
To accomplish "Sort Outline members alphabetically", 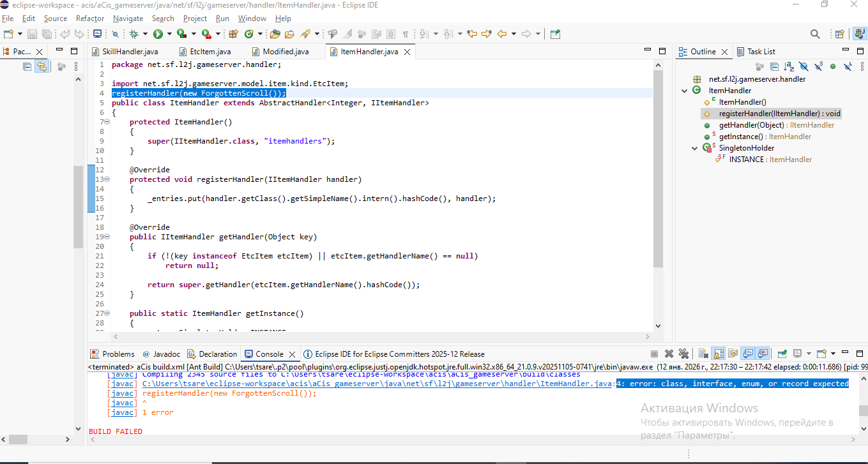I will tap(789, 66).
